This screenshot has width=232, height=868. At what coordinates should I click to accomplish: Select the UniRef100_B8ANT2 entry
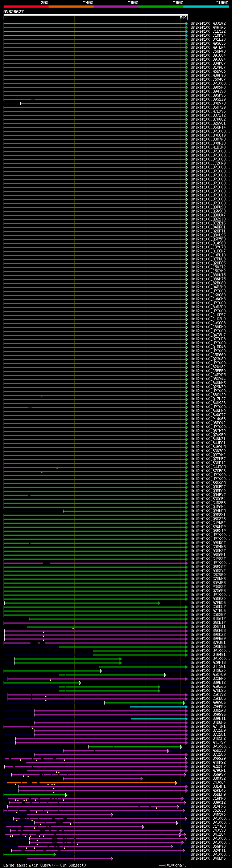coord(208,683)
